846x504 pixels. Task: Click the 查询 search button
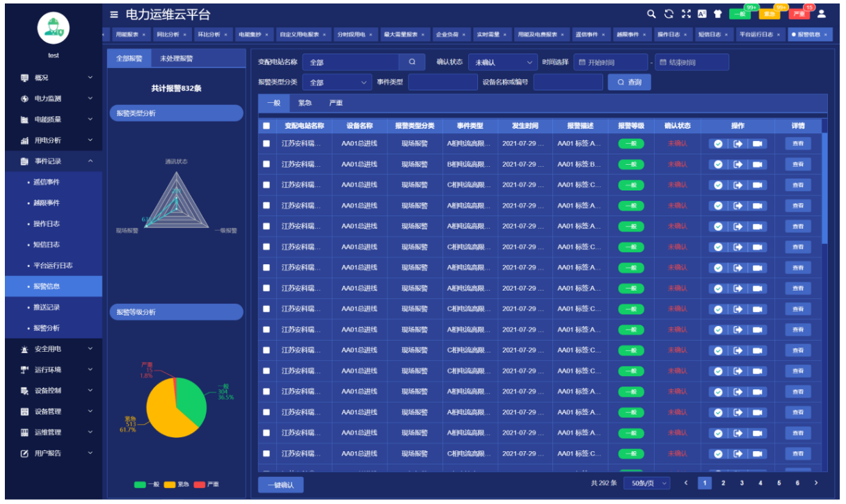[629, 83]
